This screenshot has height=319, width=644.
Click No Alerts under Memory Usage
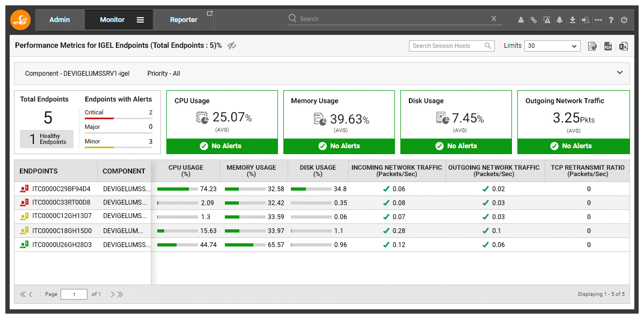click(339, 146)
